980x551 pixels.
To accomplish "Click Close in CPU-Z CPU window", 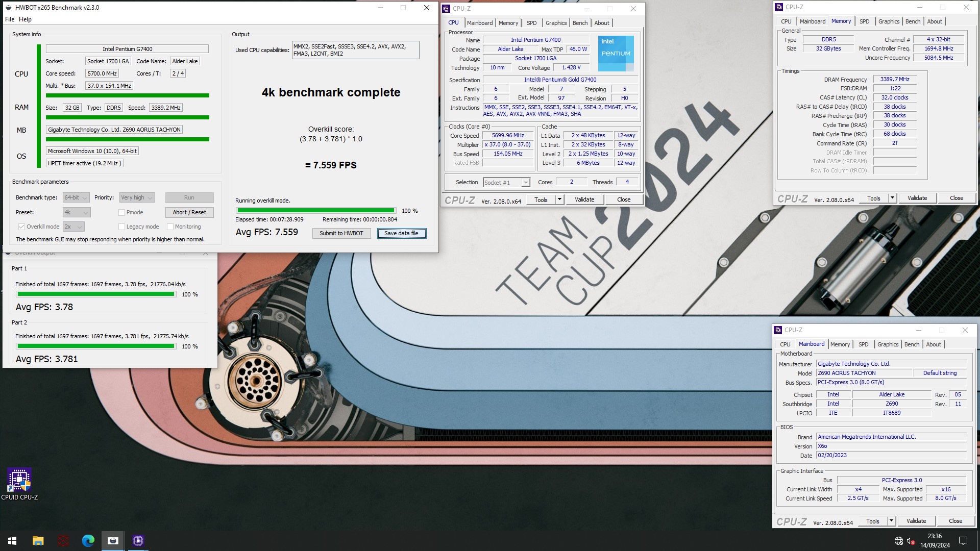I will pos(623,199).
